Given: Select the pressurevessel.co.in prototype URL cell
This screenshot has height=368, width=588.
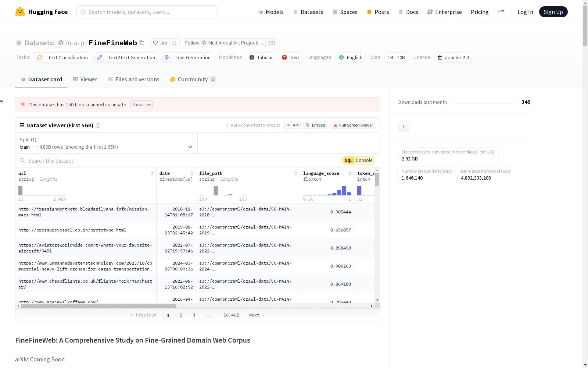Looking at the screenshot, I should (86, 230).
